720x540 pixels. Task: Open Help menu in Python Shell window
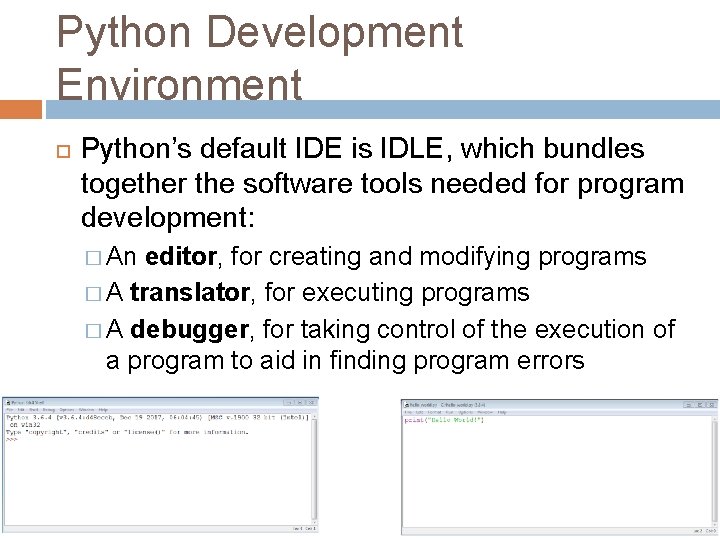103,410
